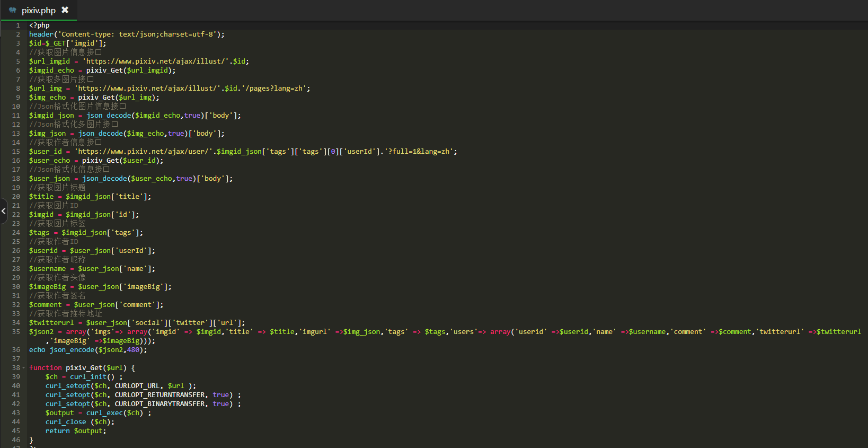Close the pixiv.php tab
Screen dimensions: 868x448
(x=65, y=10)
